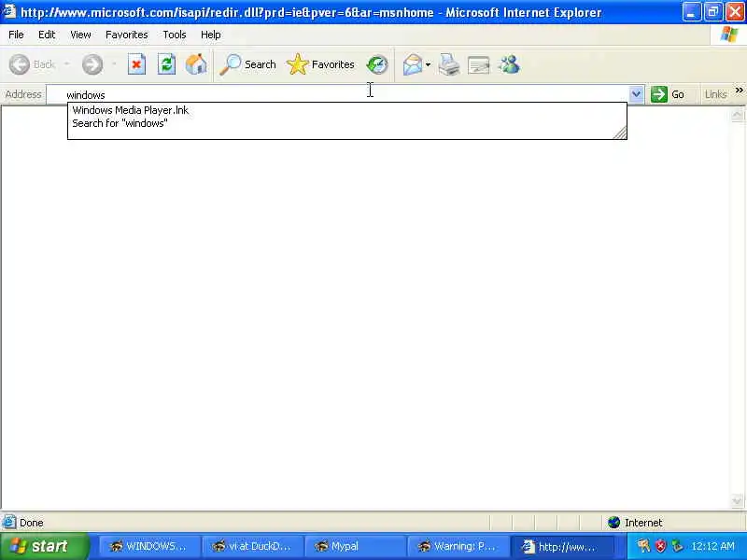The height and width of the screenshot is (560, 747).
Task: Click the Mail envelope icon
Action: pyautogui.click(x=413, y=64)
